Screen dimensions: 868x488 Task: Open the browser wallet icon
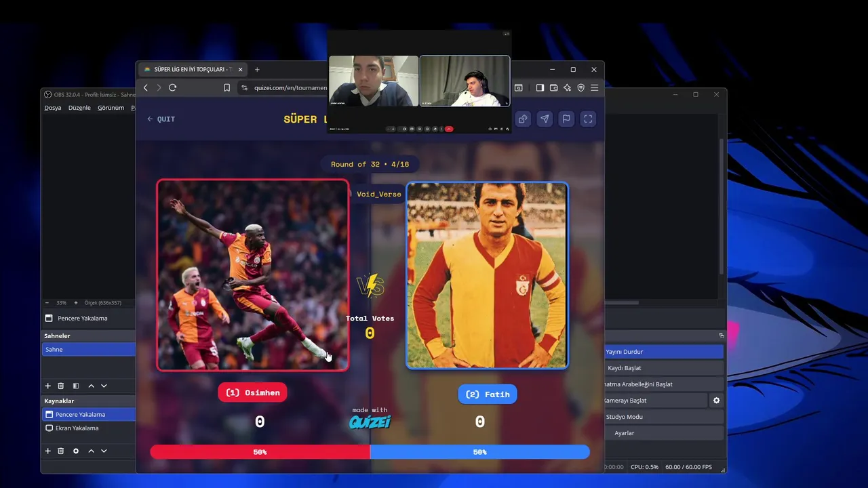tap(553, 87)
